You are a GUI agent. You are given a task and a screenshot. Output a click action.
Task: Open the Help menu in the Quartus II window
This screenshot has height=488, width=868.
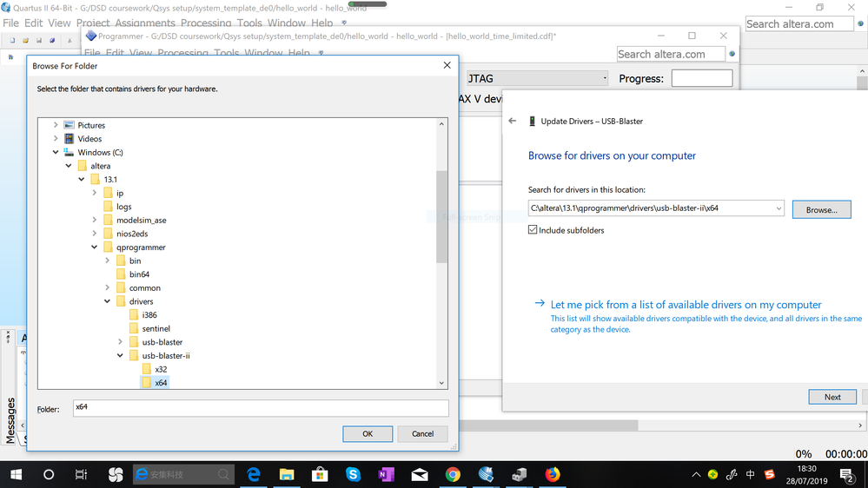(321, 23)
